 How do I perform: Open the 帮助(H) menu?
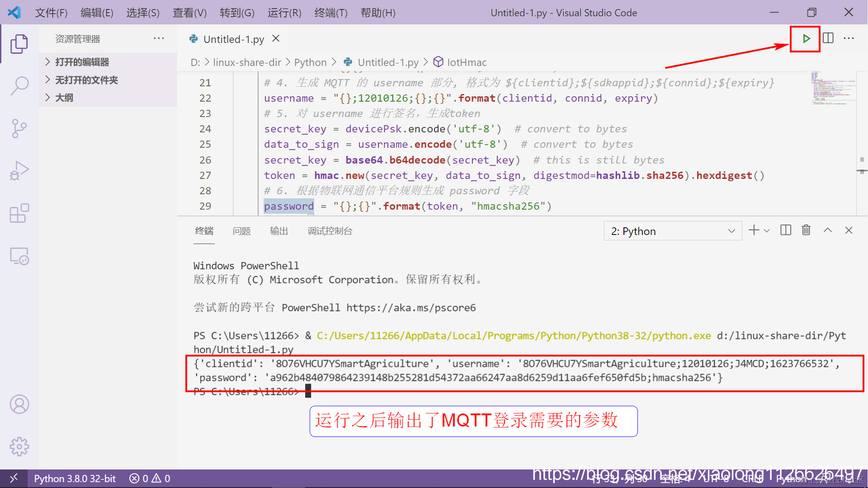pyautogui.click(x=378, y=13)
